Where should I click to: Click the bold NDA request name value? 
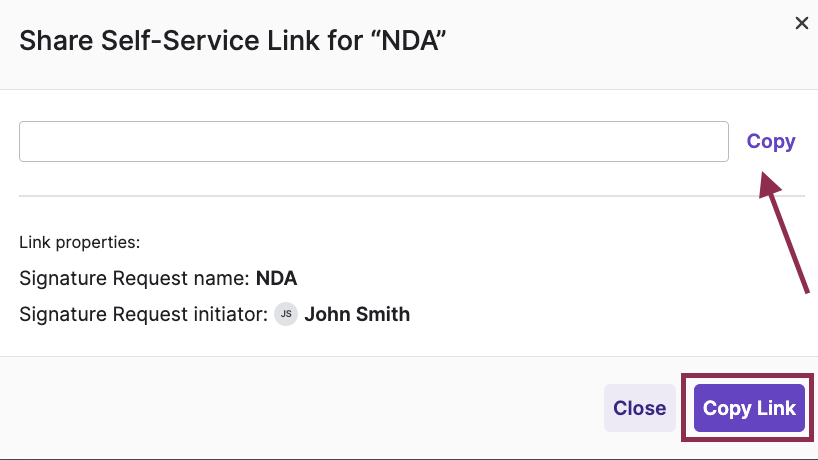[277, 278]
